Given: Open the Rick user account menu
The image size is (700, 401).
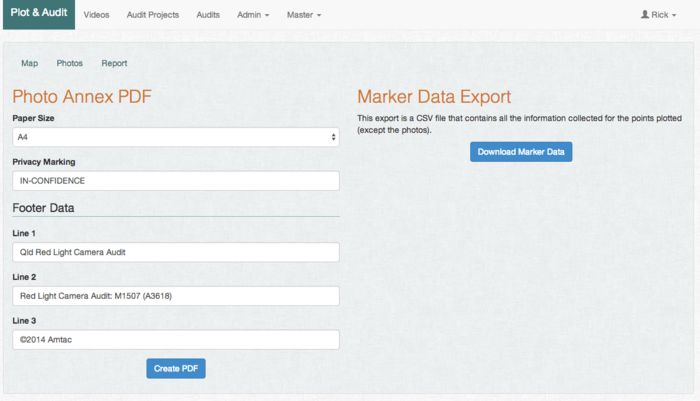Looking at the screenshot, I should coord(658,16).
